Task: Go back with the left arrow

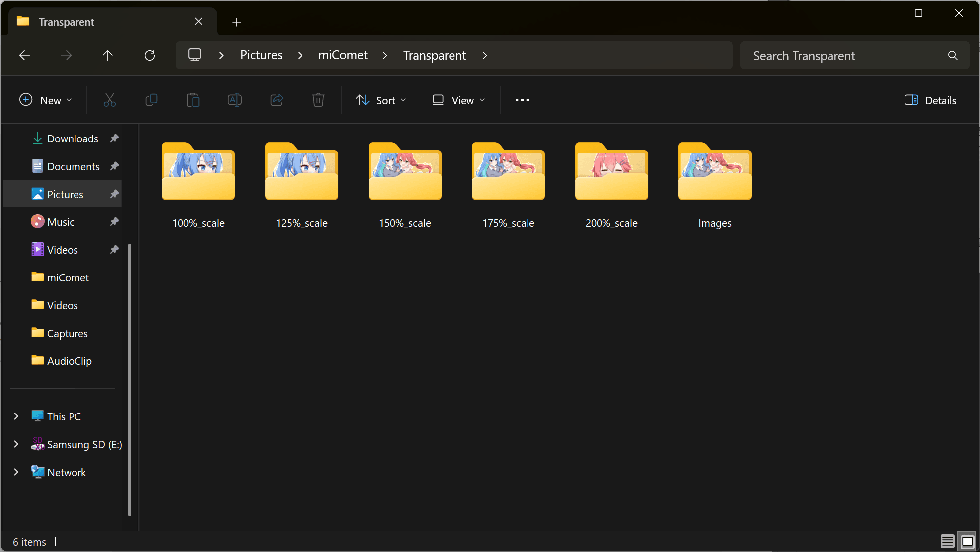Action: pos(24,55)
